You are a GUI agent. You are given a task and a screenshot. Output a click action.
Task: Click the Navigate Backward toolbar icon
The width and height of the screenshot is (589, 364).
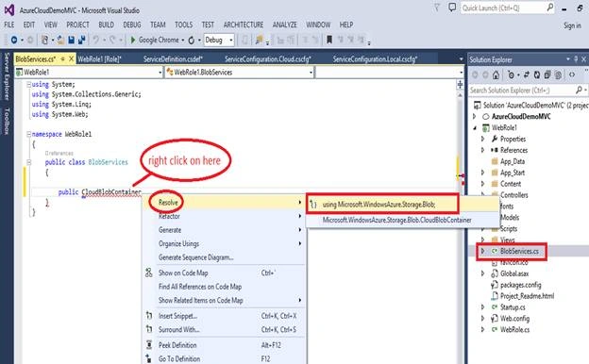[x=14, y=40]
